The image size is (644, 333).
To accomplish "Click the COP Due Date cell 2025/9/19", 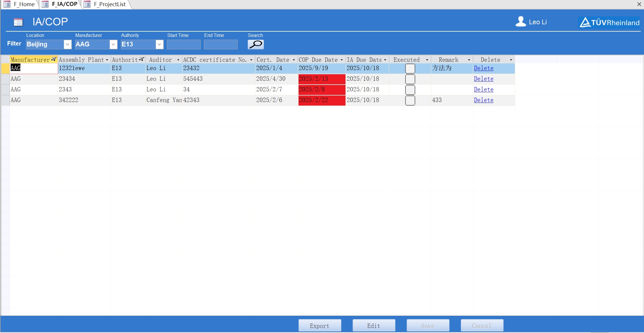I will 322,68.
